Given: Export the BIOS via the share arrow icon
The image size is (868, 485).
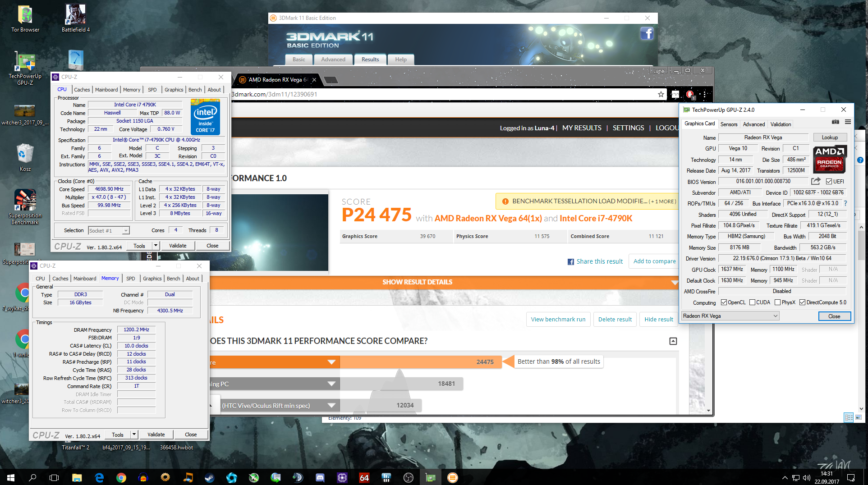Looking at the screenshot, I should 816,181.
